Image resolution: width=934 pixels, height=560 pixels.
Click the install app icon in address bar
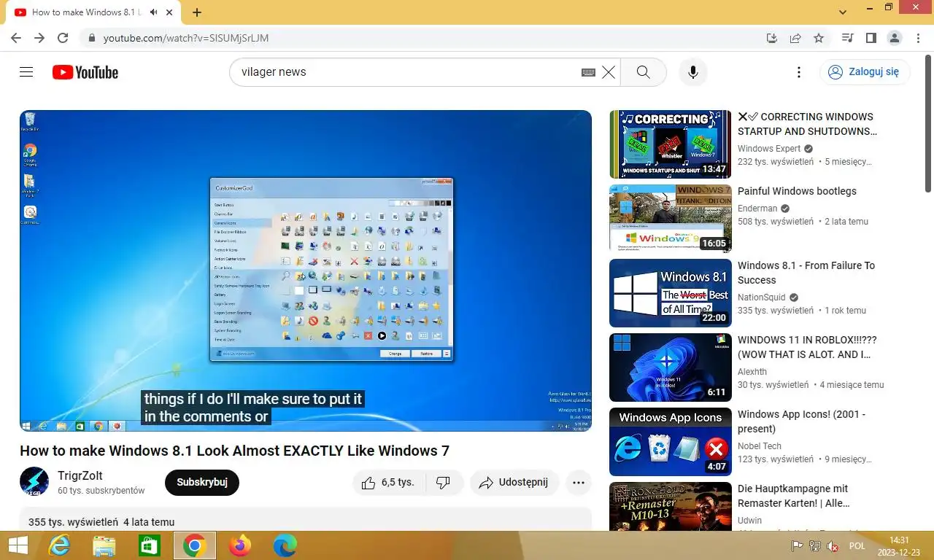click(772, 38)
